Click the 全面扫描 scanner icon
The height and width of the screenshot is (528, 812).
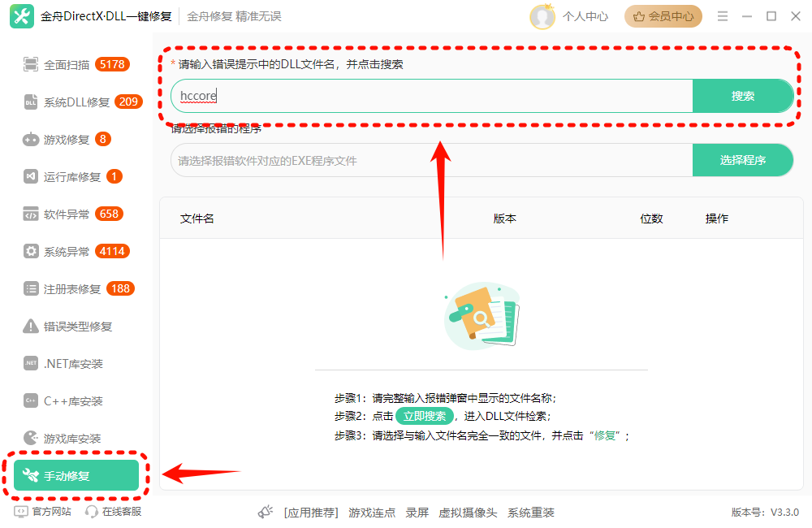tap(31, 65)
